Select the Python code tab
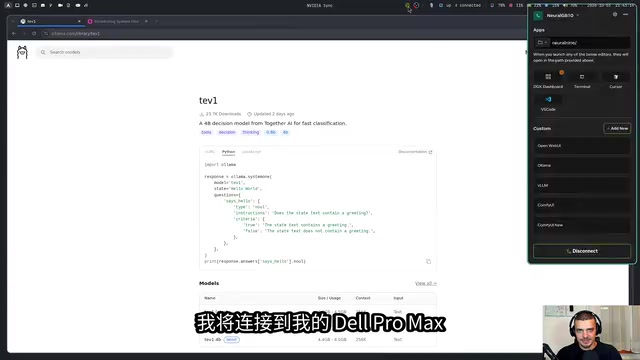Image resolution: width=640 pixels, height=360 pixels. [x=228, y=152]
